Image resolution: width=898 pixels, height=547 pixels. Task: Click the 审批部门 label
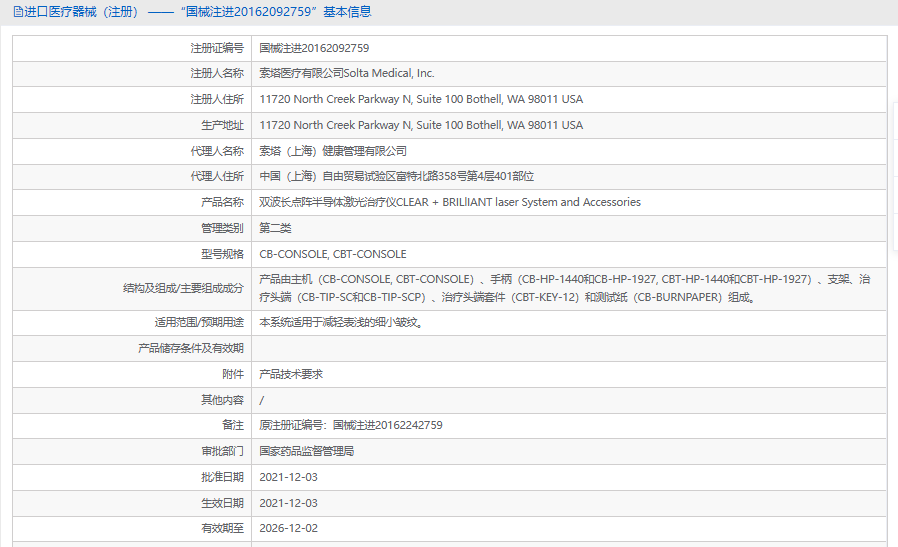222,451
